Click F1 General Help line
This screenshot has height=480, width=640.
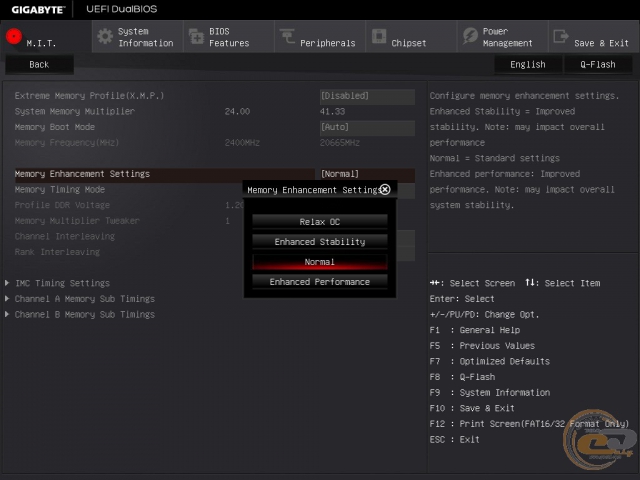[x=475, y=330]
